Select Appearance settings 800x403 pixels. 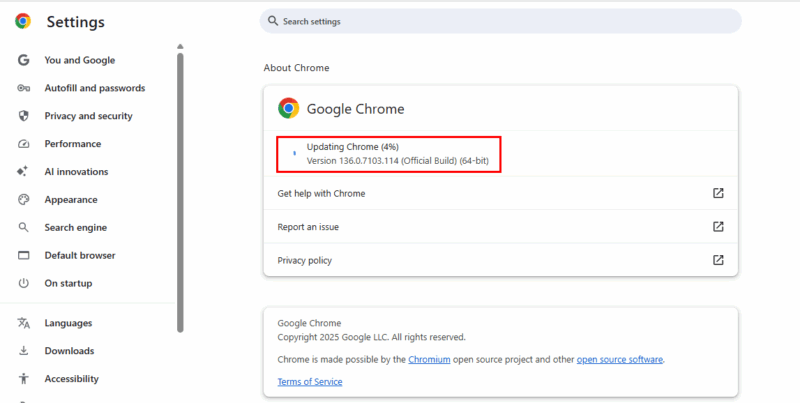(71, 199)
